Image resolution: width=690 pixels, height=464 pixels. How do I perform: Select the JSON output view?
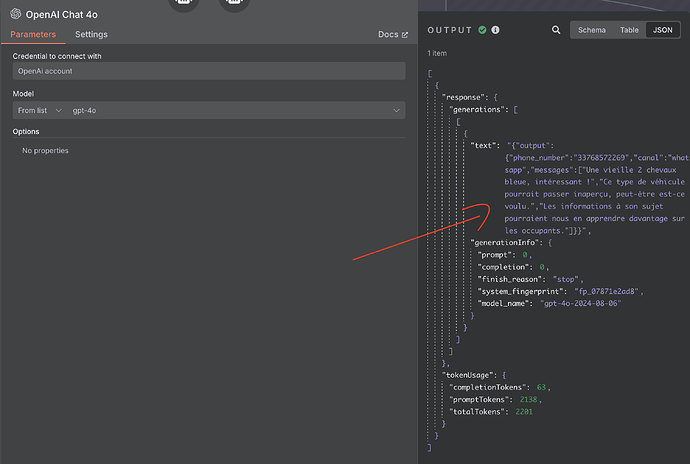coord(662,30)
